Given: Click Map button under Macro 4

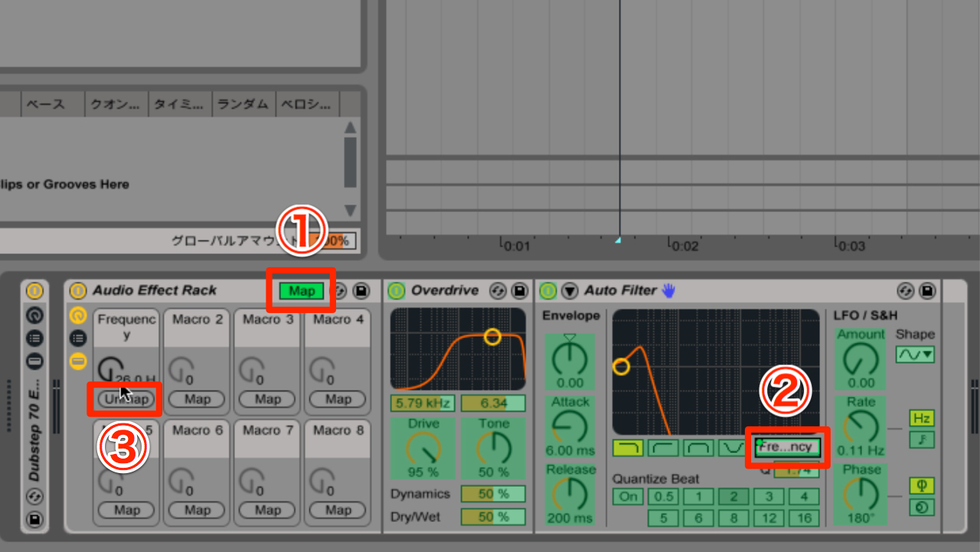Looking at the screenshot, I should [338, 399].
